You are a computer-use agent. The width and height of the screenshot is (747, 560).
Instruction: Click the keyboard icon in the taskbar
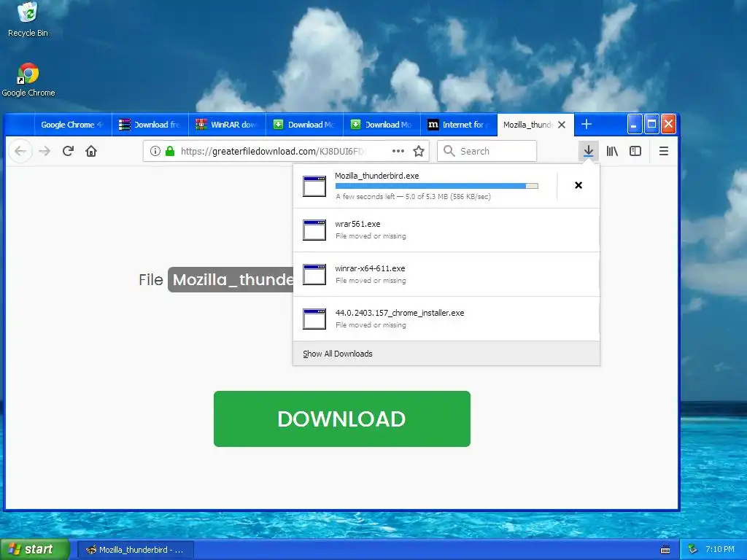[665, 550]
